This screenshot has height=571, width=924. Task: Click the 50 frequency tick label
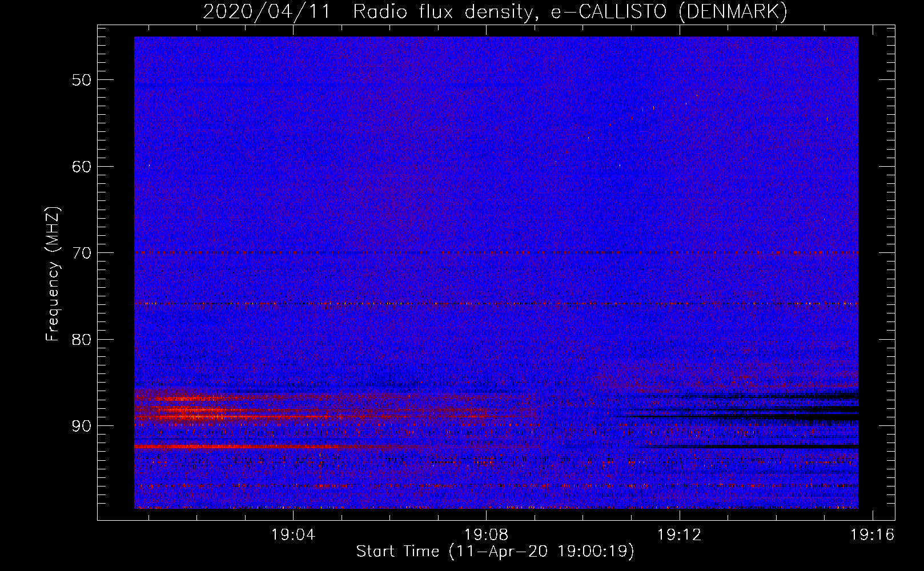[82, 79]
